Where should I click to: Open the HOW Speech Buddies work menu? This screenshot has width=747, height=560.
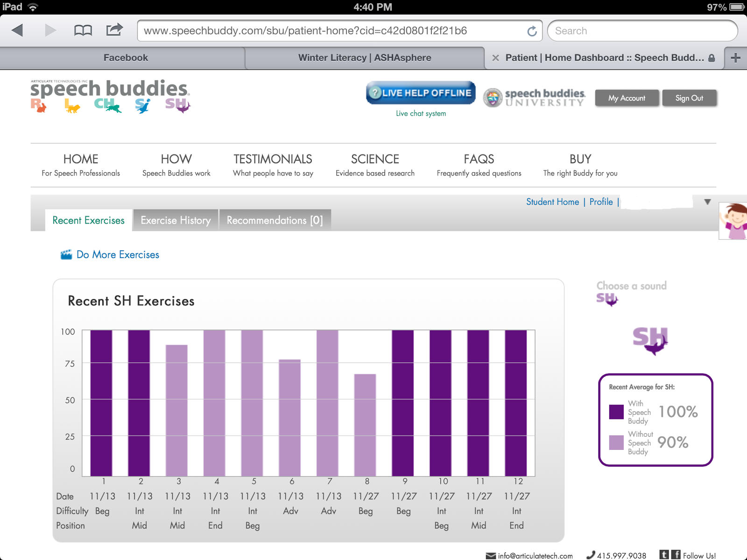pos(176,165)
